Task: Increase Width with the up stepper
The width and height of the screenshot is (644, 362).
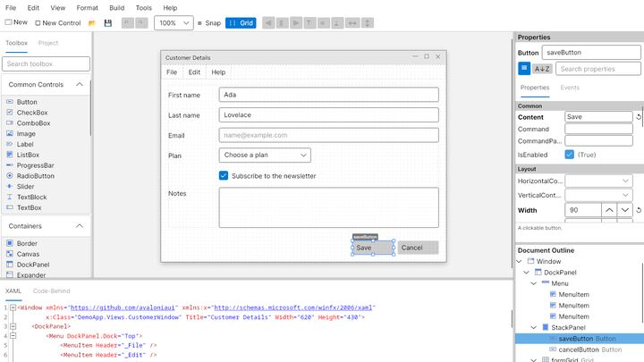Action: coord(609,210)
